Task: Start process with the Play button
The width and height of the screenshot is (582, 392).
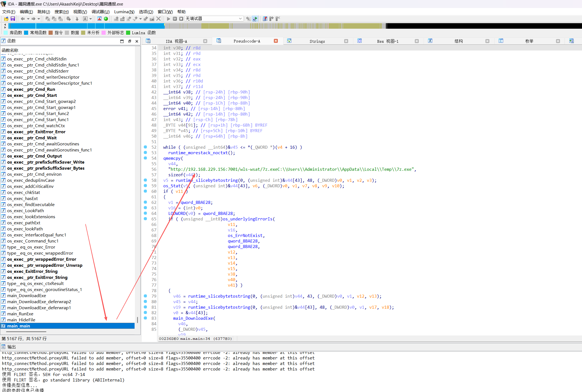Action: click(x=169, y=19)
